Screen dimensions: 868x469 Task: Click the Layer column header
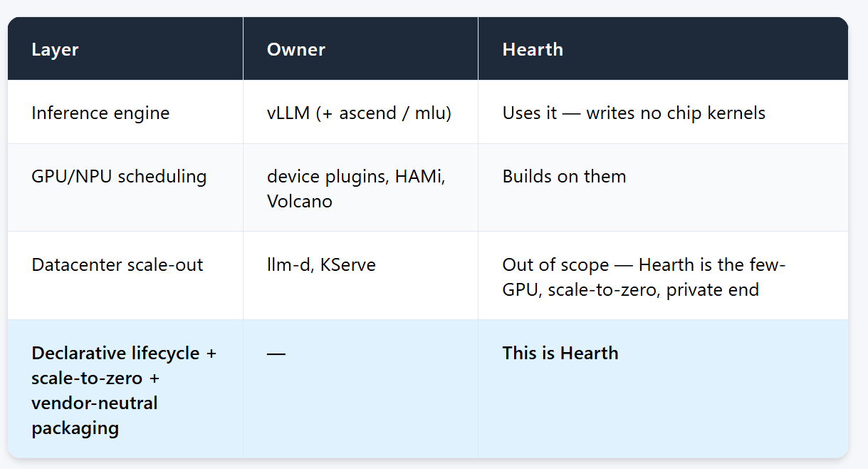point(125,49)
